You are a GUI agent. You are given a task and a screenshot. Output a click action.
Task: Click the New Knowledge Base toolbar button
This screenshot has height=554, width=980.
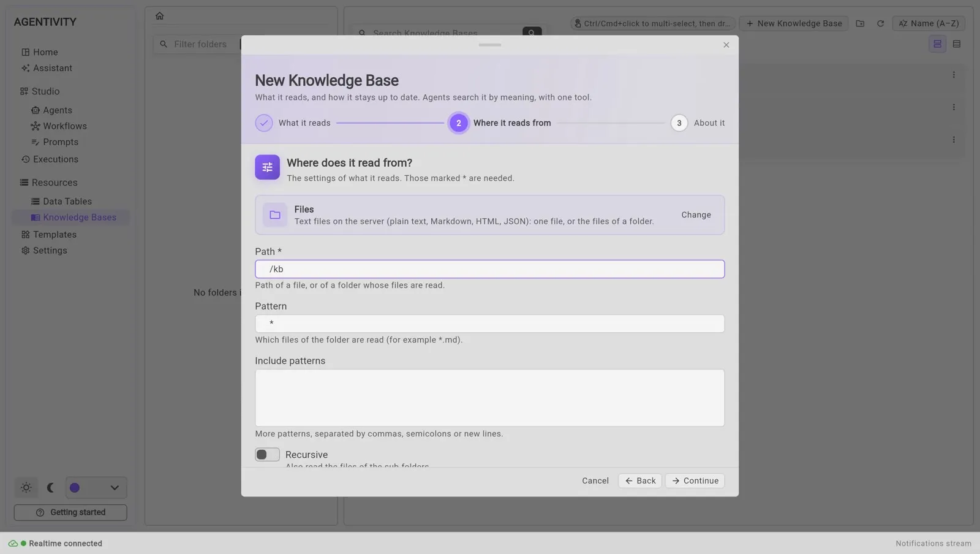794,23
